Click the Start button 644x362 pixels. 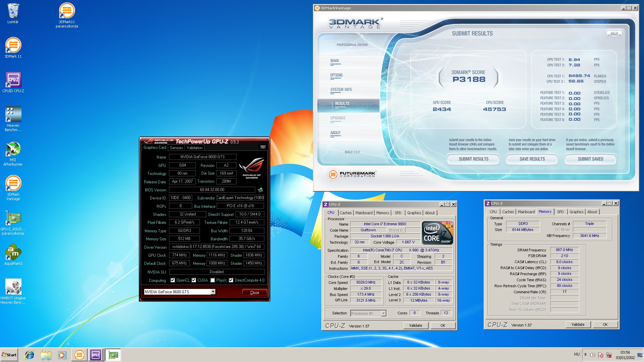pyautogui.click(x=9, y=355)
